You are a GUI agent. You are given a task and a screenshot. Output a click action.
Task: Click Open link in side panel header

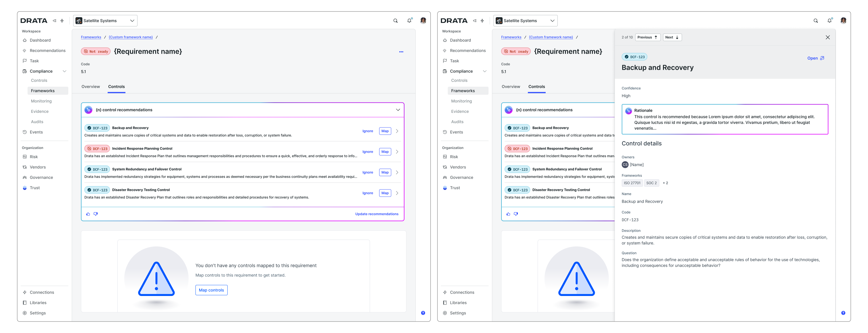815,58
